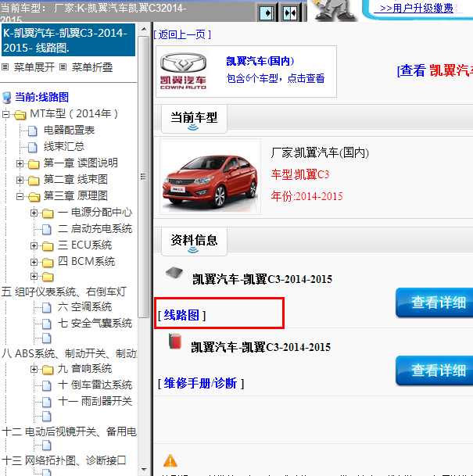
Task: Go back via 返回上一页 link
Action: [x=182, y=34]
